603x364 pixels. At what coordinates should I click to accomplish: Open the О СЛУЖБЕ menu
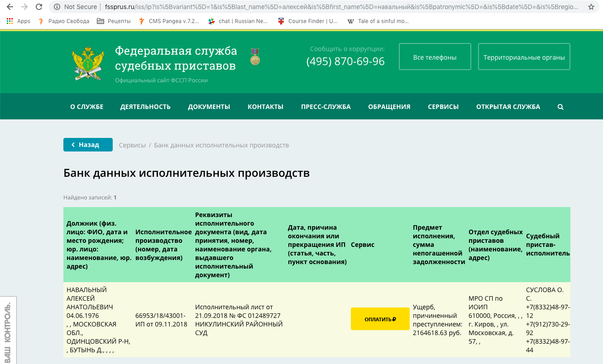86,107
